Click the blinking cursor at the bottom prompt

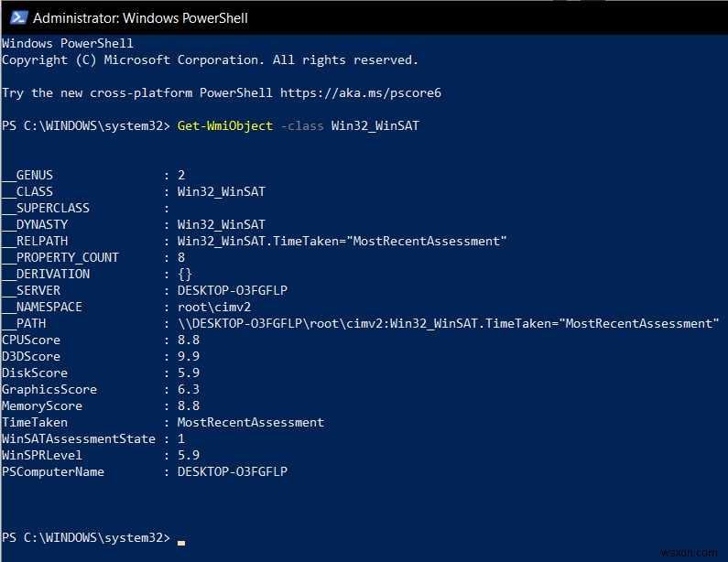coord(181,542)
